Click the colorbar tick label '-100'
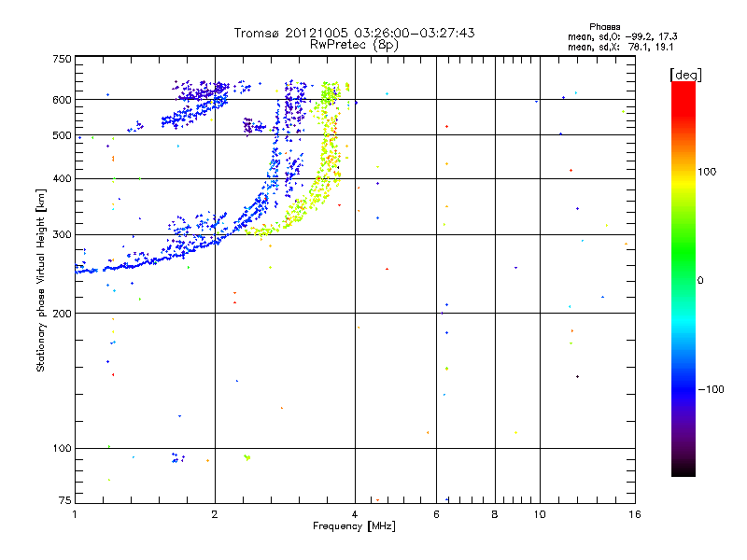Image resolution: width=747 pixels, height=560 pixels. [711, 389]
